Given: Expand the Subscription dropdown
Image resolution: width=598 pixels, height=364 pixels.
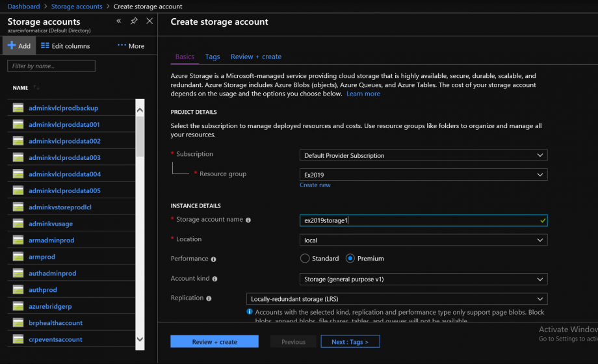Looking at the screenshot, I should point(423,155).
